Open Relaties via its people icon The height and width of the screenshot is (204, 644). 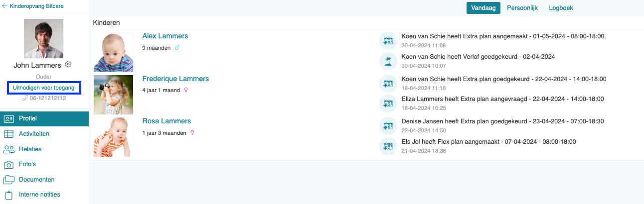click(8, 149)
